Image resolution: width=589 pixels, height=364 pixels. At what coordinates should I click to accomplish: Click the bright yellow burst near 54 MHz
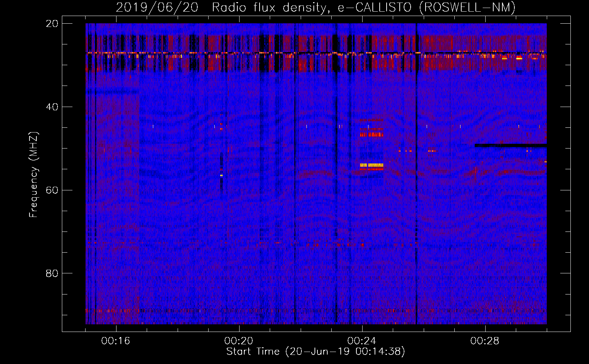[372, 165]
